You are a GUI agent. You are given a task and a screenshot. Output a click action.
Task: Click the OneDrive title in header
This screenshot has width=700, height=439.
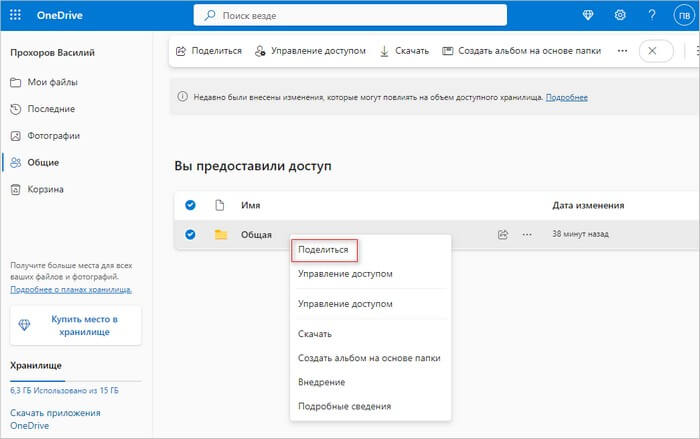[59, 15]
